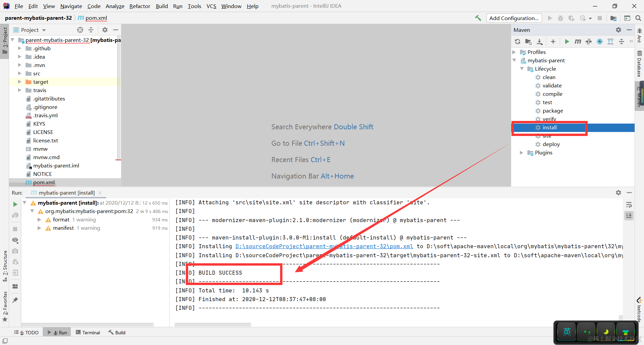The height and width of the screenshot is (345, 644).
Task: Locate the opened file in Project view
Action: [80, 30]
